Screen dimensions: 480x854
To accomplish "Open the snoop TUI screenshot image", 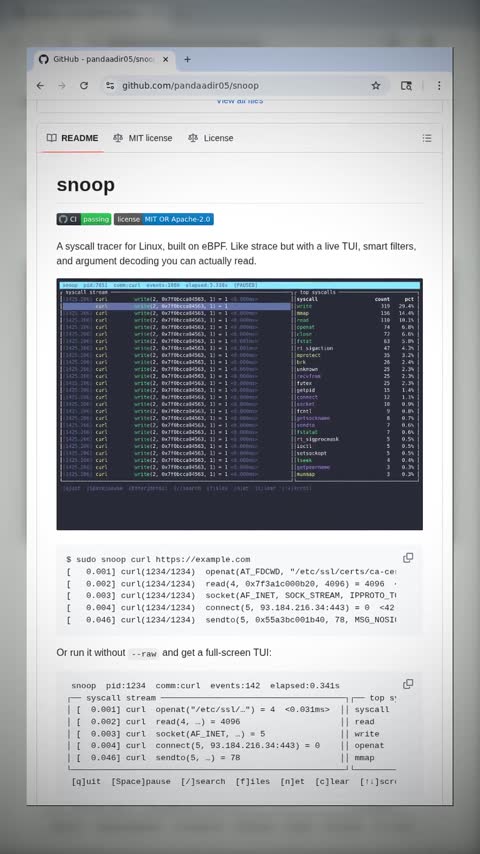I will [x=240, y=404].
